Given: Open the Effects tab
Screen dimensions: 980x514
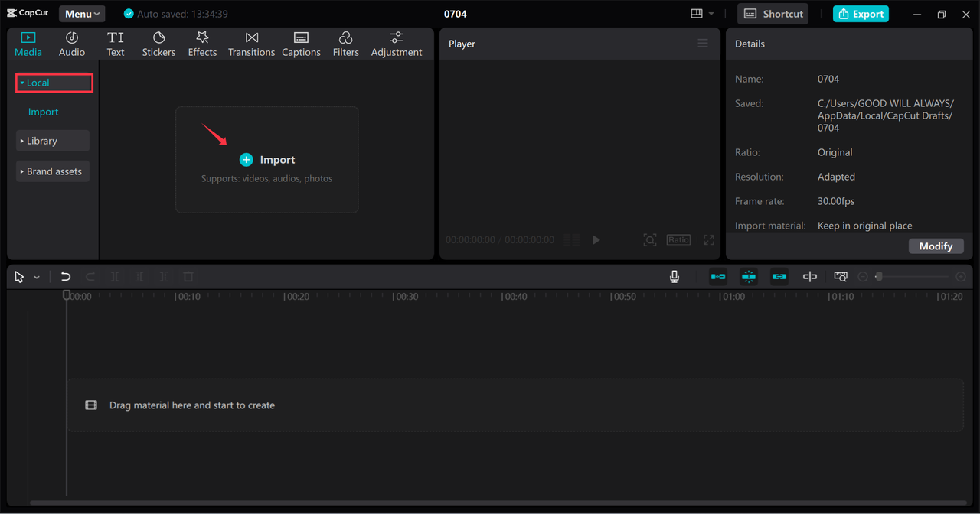Looking at the screenshot, I should pyautogui.click(x=202, y=44).
